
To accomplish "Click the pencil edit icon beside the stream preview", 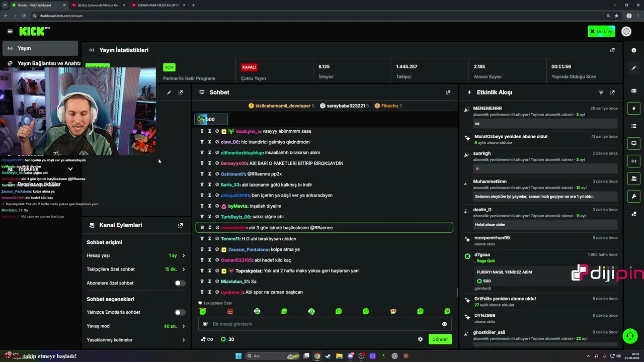I will 169,93.
